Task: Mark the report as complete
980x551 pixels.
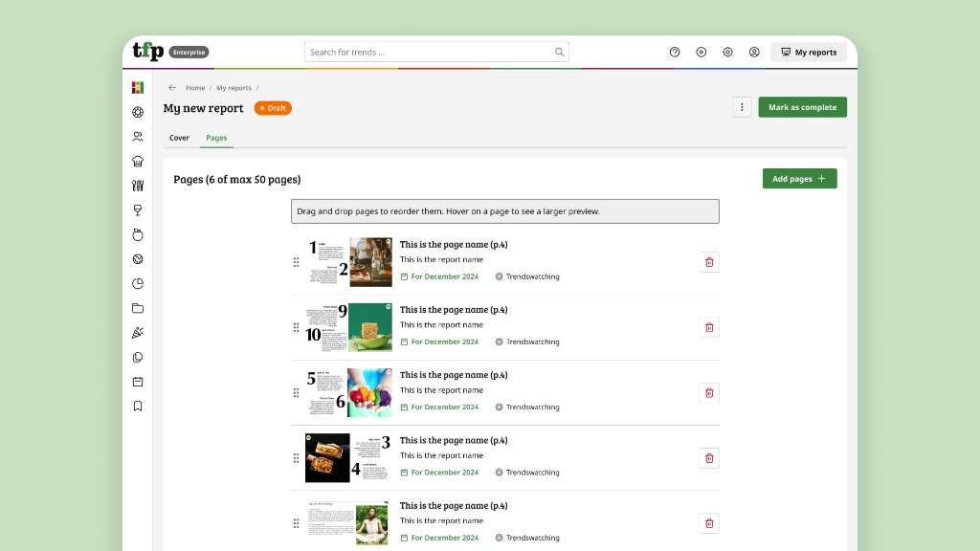Action: (803, 107)
